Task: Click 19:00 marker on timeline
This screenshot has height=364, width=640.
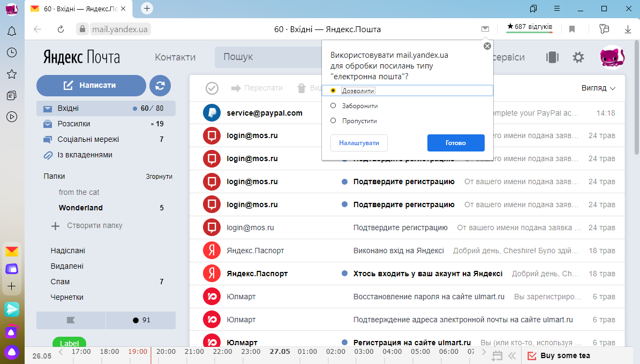Action: click(138, 352)
